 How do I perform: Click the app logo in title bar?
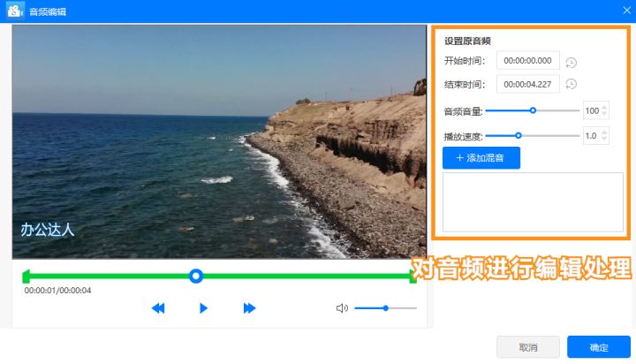click(x=15, y=11)
